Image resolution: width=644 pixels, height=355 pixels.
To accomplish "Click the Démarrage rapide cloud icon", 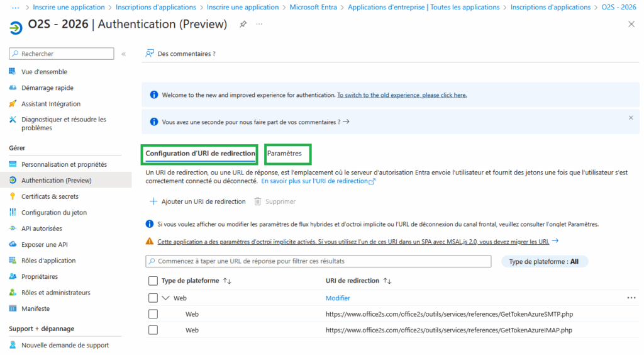I will [13, 88].
